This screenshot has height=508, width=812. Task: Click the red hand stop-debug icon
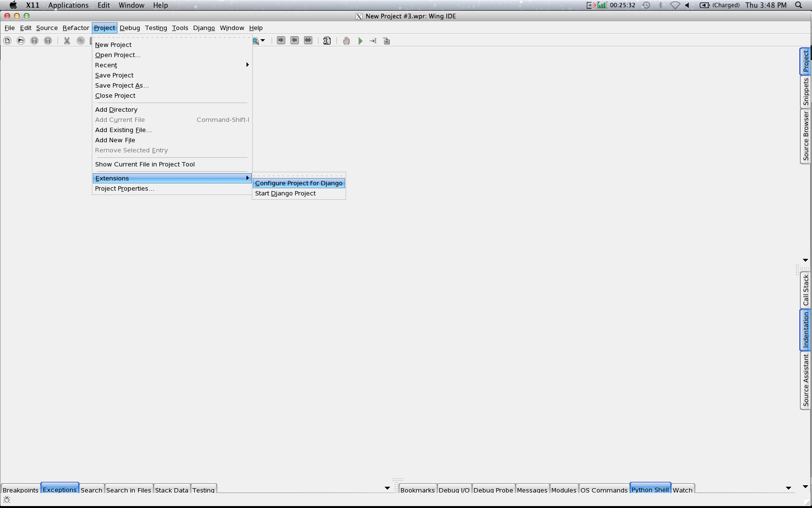(347, 41)
